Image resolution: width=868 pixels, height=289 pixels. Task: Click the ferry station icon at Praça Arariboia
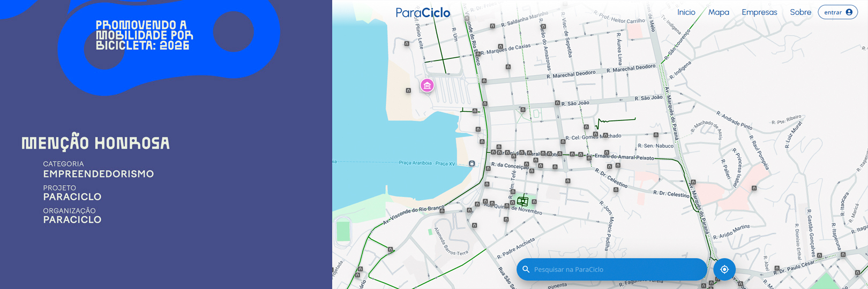point(472,163)
